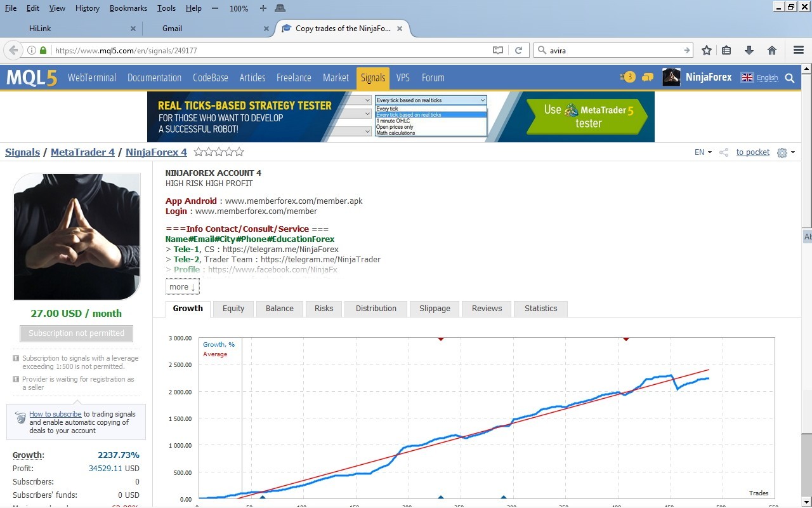Close the HiLink tab
The width and height of the screenshot is (812, 508).
133,29
